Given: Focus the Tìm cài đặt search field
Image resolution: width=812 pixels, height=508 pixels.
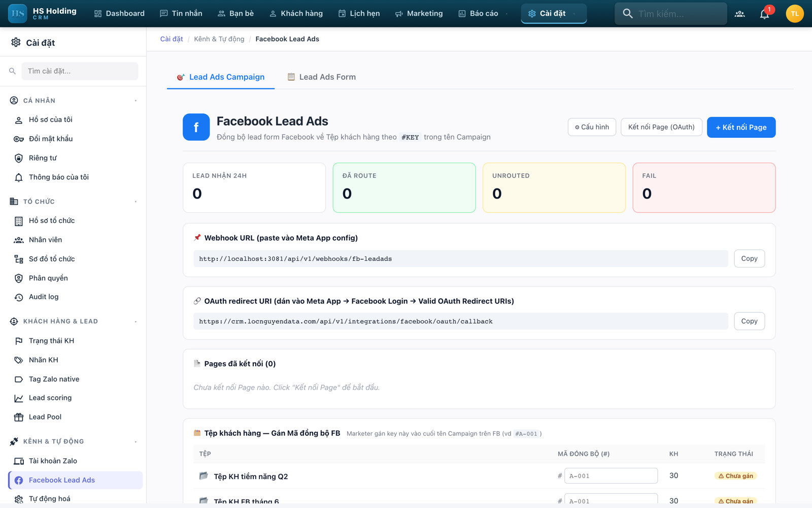Looking at the screenshot, I should click(80, 71).
